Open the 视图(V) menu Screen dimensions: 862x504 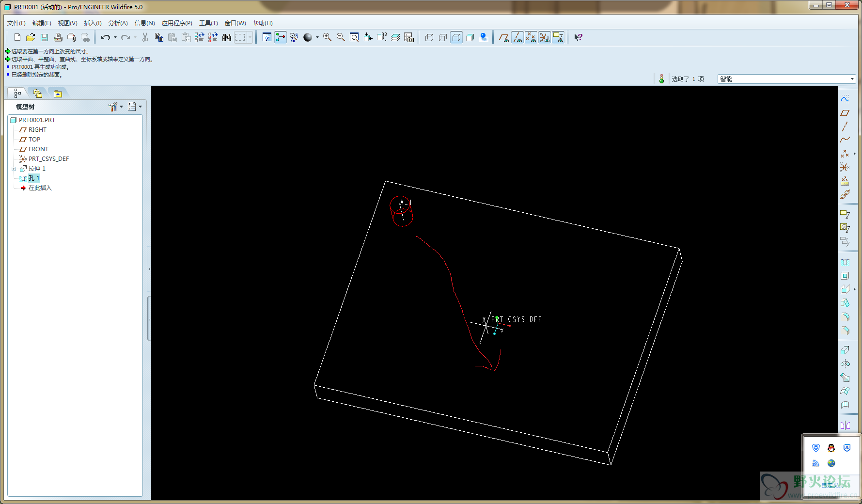67,23
